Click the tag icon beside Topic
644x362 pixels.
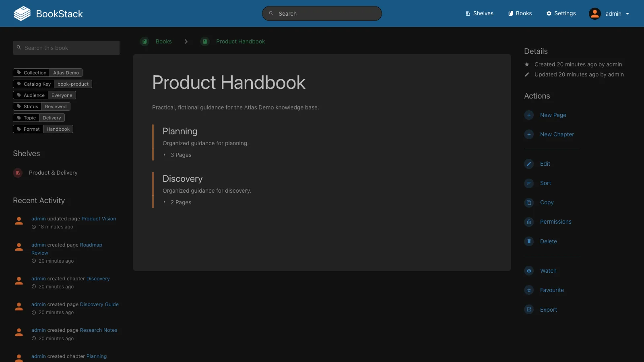pos(19,118)
